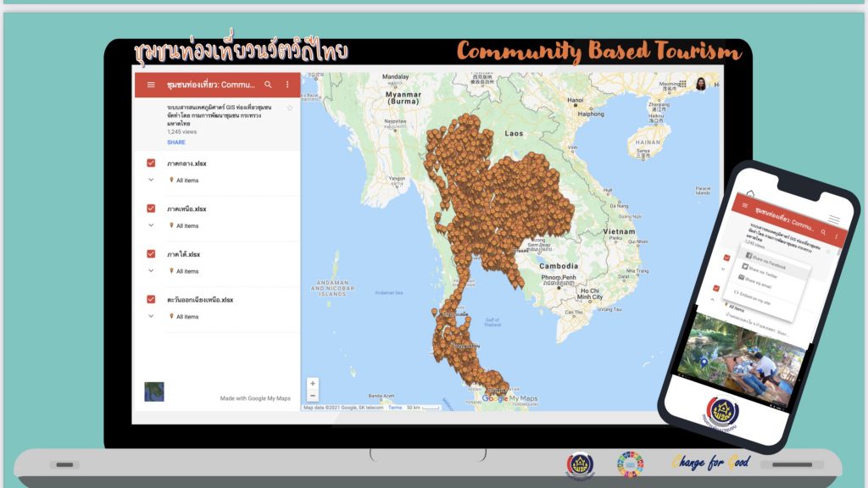Open the Terms link at the map bottom

click(395, 408)
